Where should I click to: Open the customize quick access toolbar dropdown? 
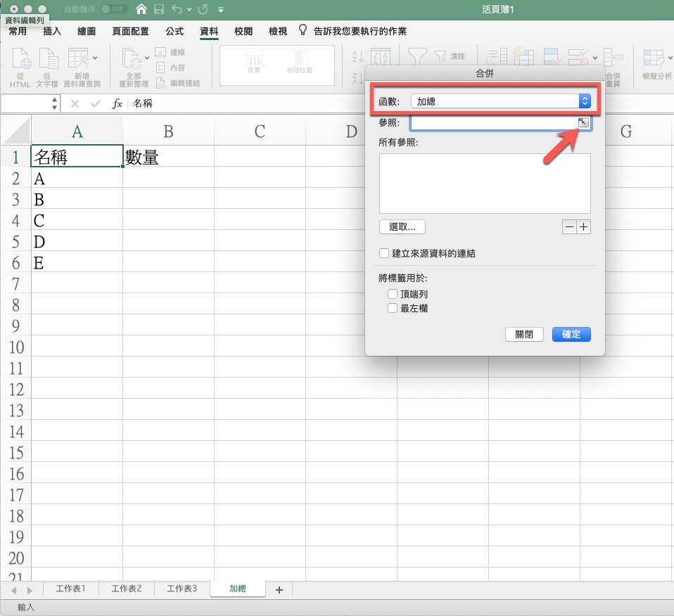(221, 9)
